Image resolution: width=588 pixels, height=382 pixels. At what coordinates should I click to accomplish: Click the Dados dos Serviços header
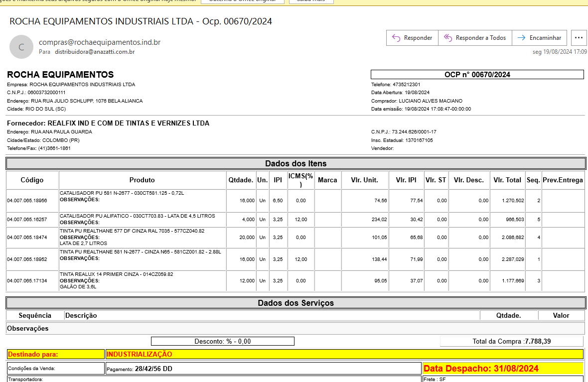[295, 303]
